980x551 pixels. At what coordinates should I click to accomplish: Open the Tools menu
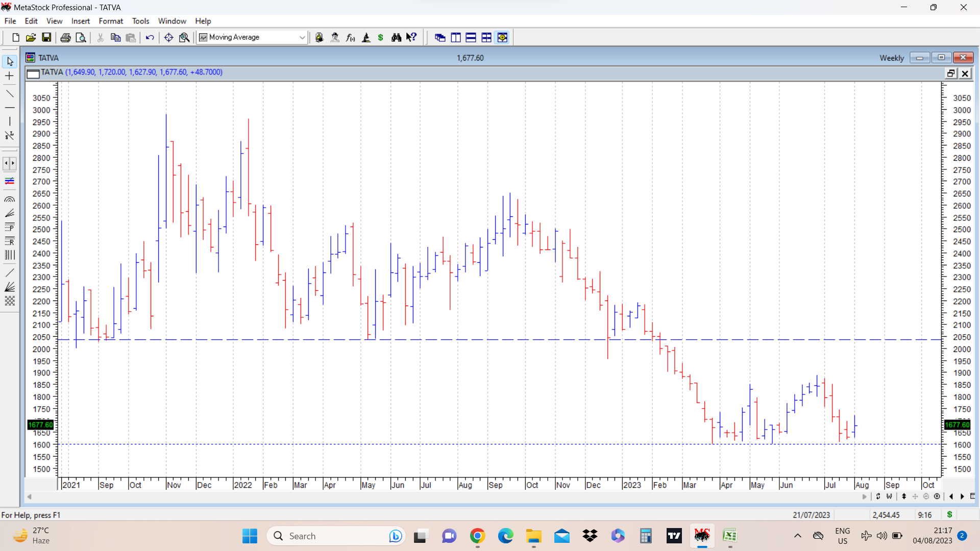pos(140,21)
